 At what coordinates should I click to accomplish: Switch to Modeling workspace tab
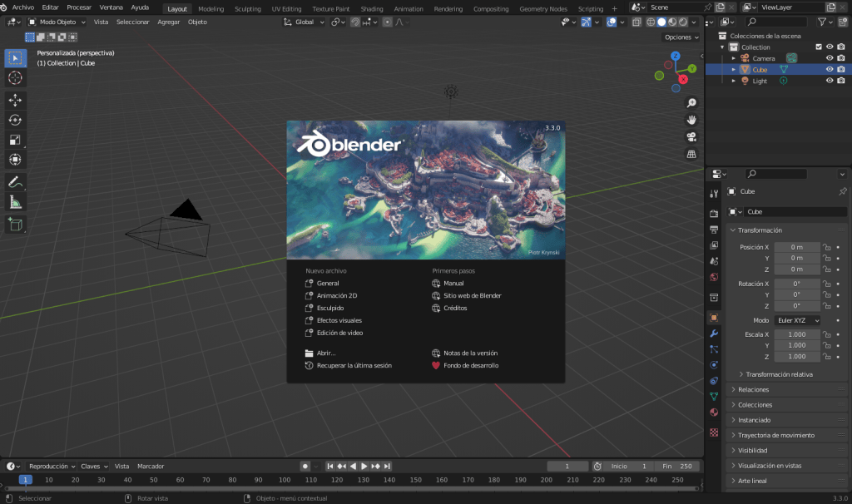(x=211, y=8)
